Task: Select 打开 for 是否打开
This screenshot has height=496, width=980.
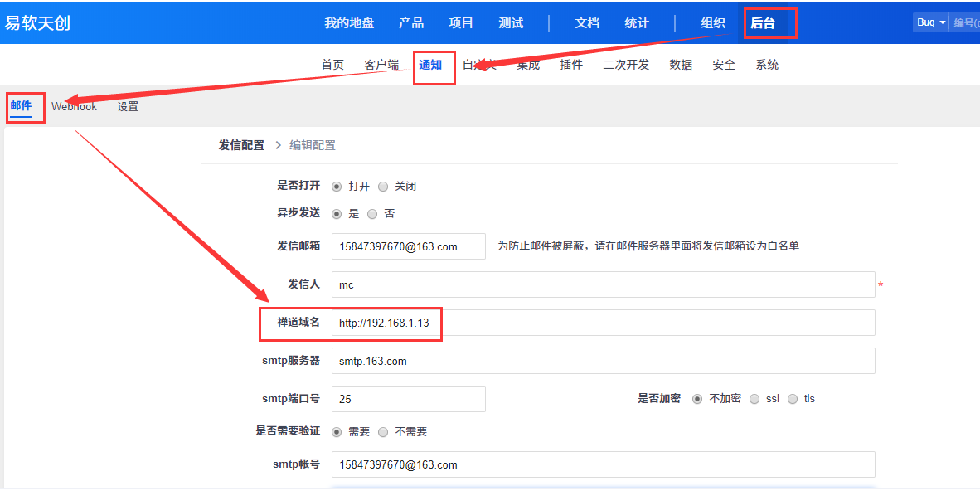Action: [337, 187]
